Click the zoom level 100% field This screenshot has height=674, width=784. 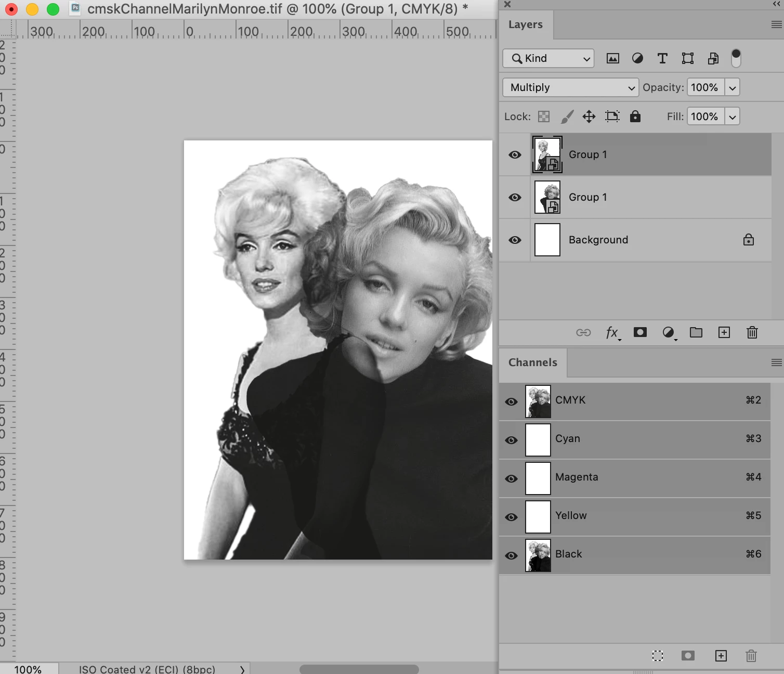click(x=28, y=669)
